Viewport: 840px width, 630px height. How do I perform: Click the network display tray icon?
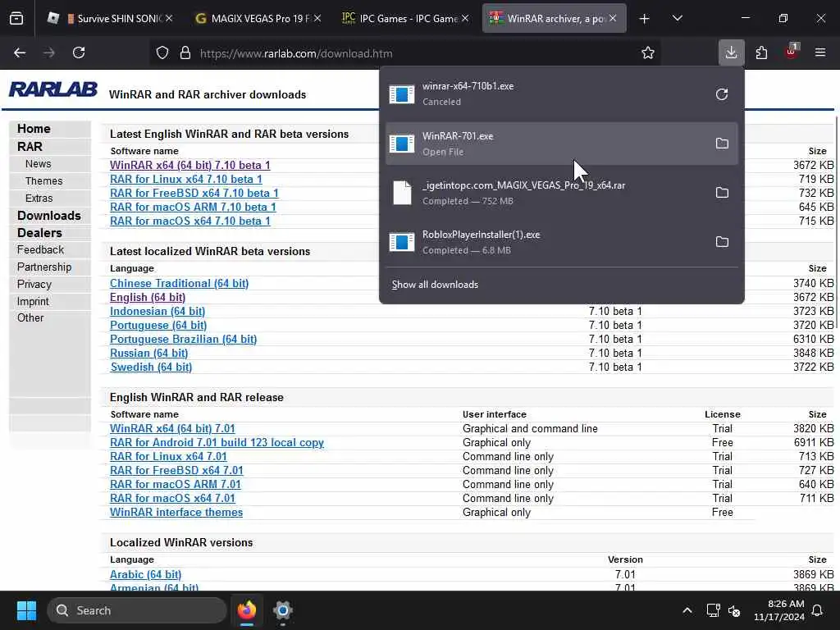point(713,610)
